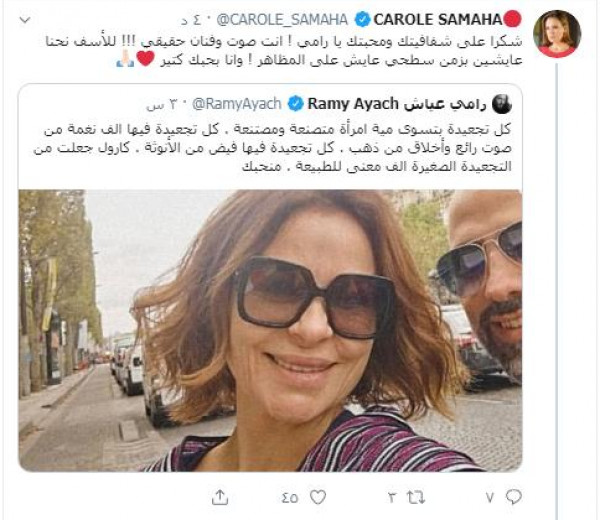Click the quoted tweet Arabic text
Screen dimensions: 600x520
pos(272,148)
